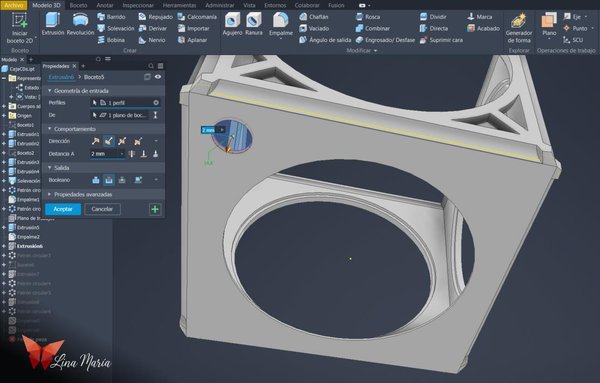Collapse the Salida section
Viewport: 600px width, 383px height.
coord(49,168)
